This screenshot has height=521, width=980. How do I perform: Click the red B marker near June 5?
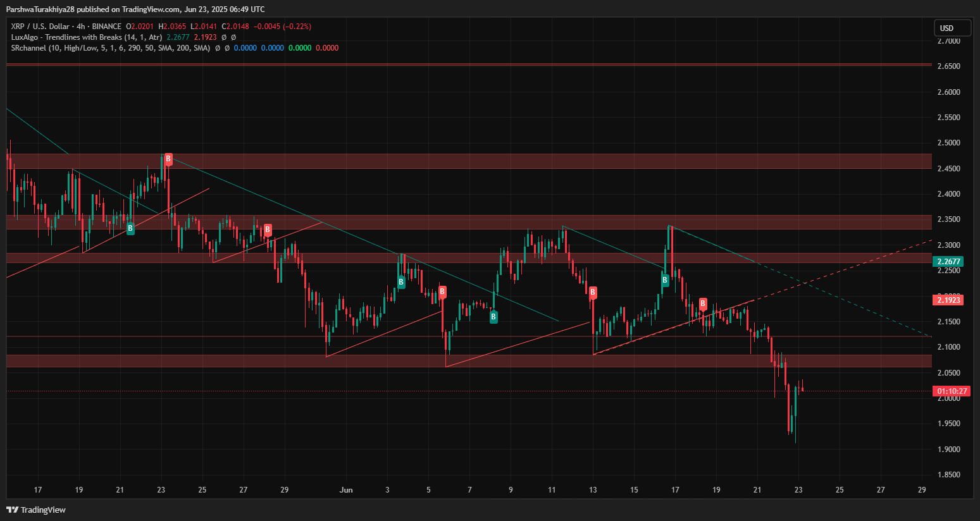point(442,291)
